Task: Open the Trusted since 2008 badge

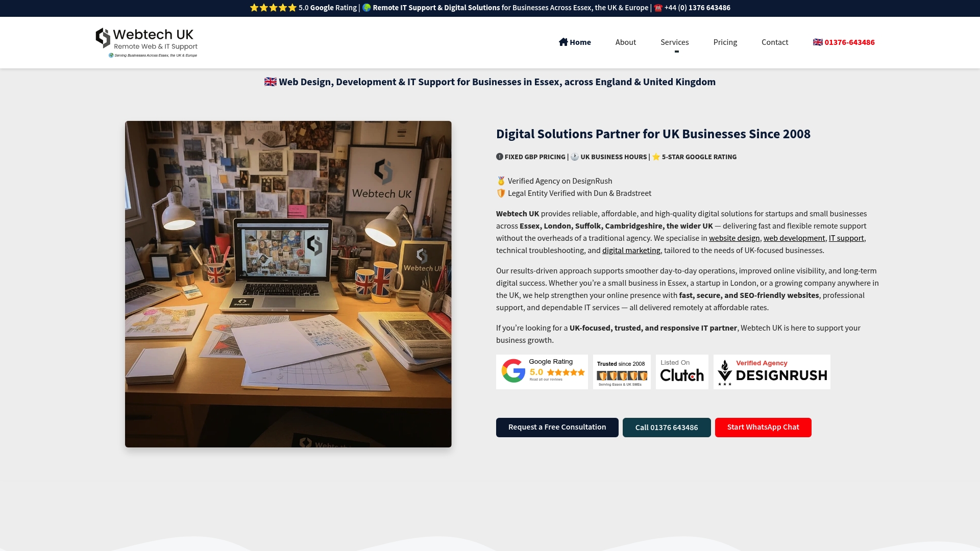Action: (x=622, y=372)
